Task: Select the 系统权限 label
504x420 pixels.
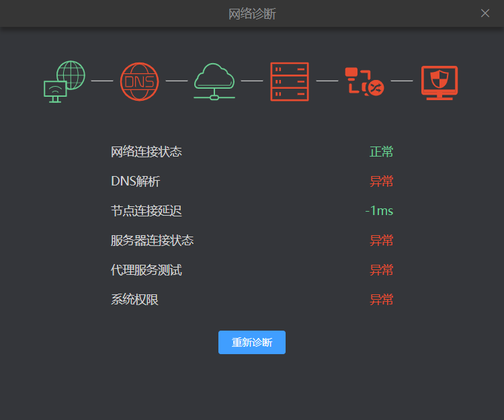Action: 135,300
